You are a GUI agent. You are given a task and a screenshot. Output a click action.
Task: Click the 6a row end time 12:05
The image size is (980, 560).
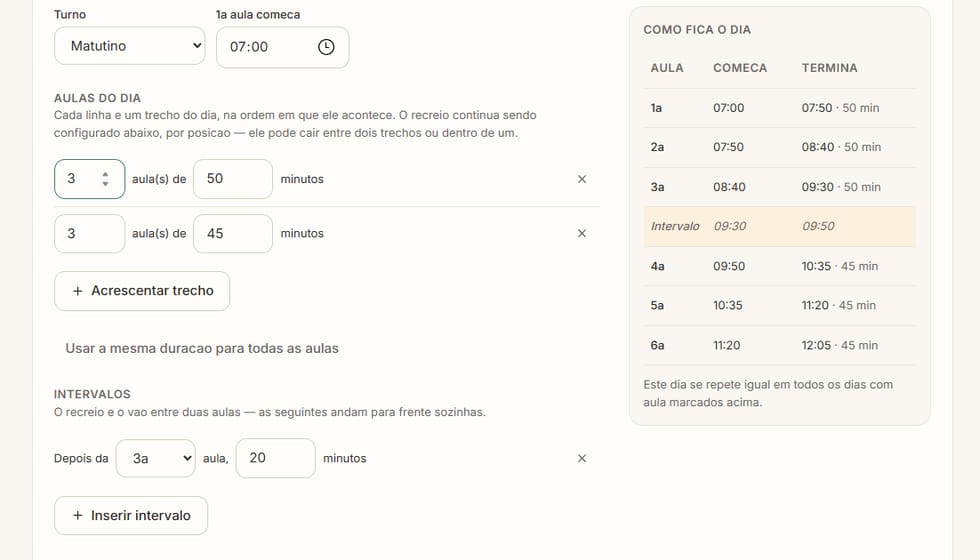click(816, 345)
